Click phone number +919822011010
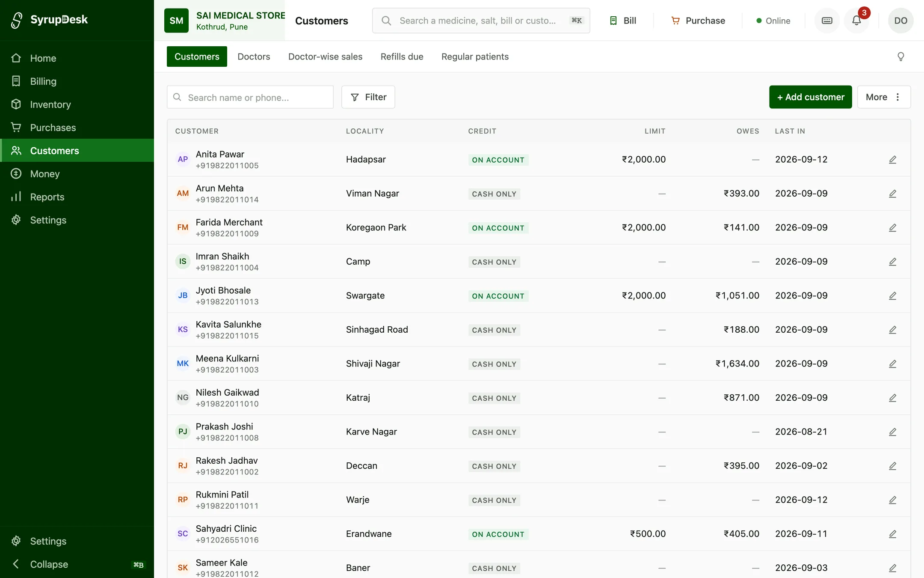 [227, 404]
